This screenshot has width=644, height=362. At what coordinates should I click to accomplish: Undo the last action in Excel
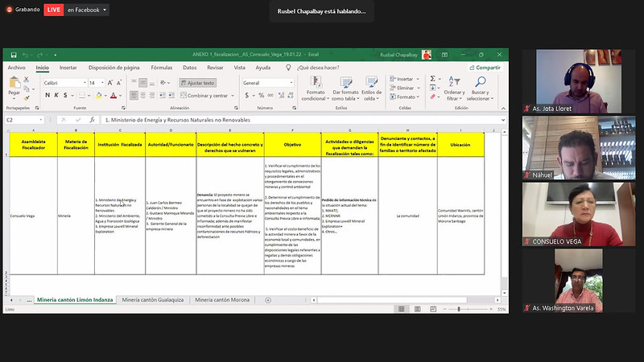click(25, 55)
